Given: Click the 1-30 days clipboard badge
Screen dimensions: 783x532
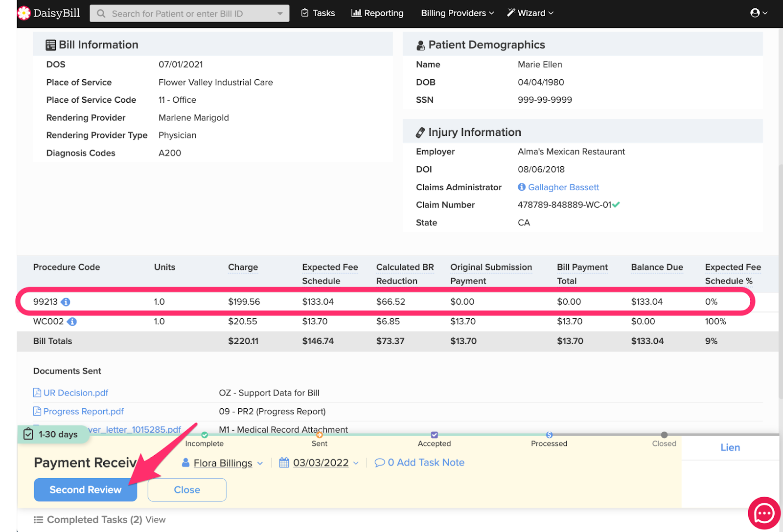Looking at the screenshot, I should (52, 434).
